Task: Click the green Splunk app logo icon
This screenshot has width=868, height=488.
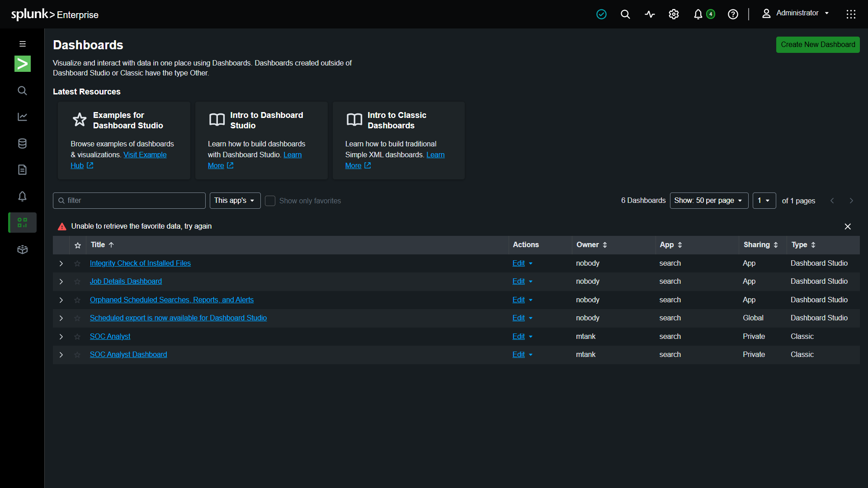Action: click(22, 64)
